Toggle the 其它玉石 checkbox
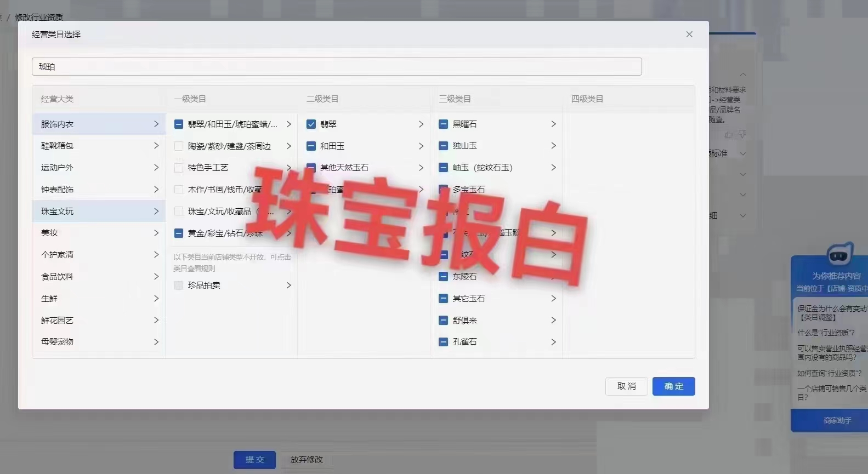868x474 pixels. click(x=444, y=299)
